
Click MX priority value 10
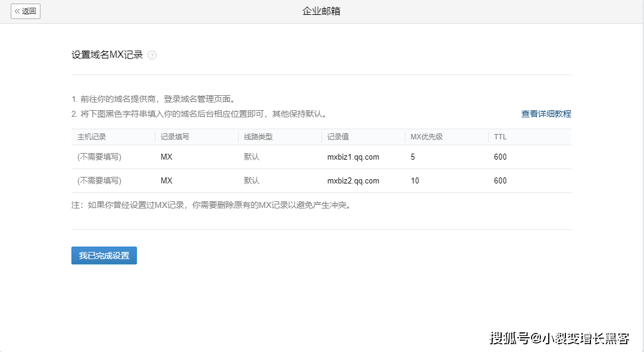(415, 181)
